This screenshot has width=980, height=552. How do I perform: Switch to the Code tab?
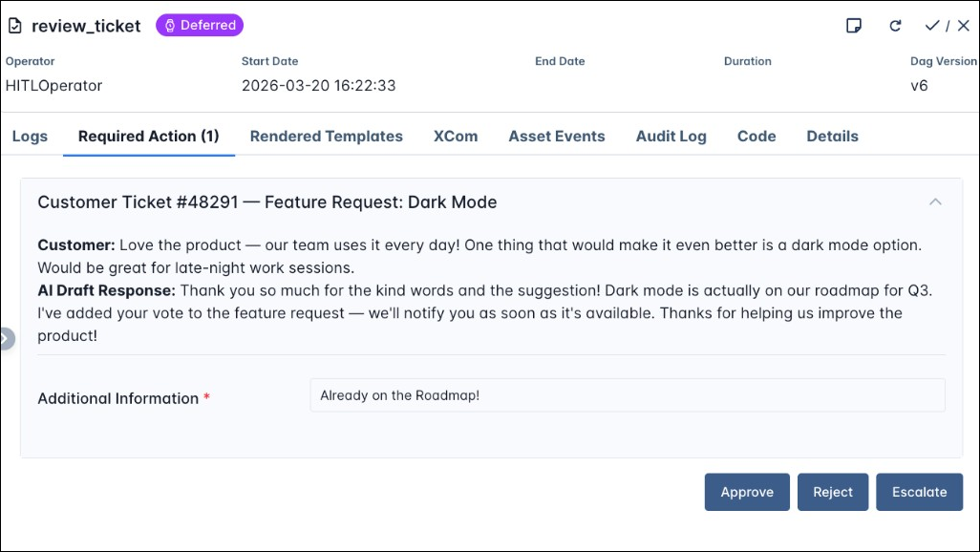(756, 136)
